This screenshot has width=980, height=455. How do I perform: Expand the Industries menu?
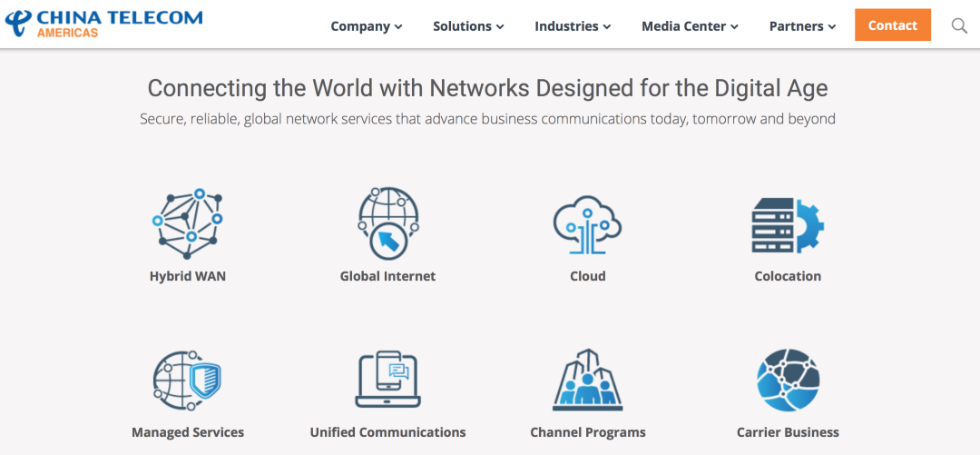pyautogui.click(x=573, y=26)
